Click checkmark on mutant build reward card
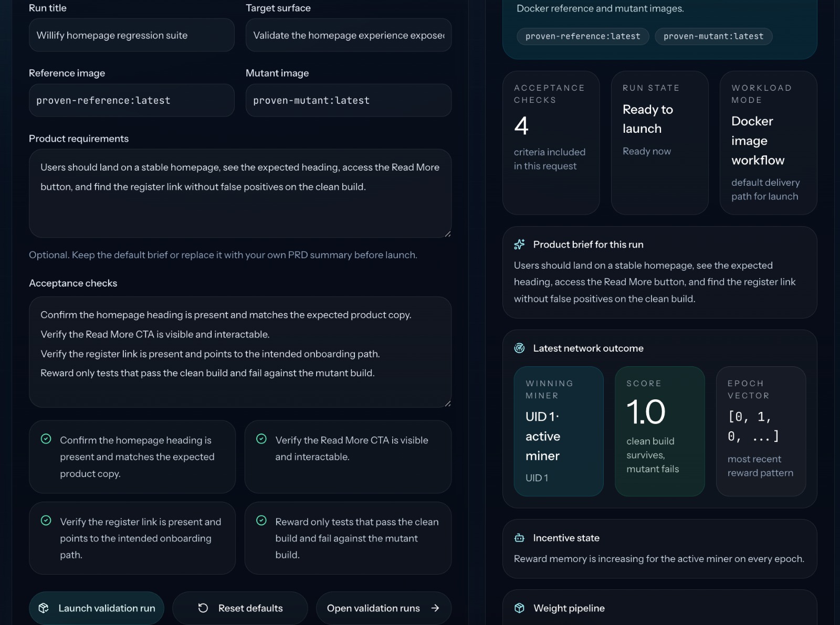This screenshot has height=625, width=840. 261,521
